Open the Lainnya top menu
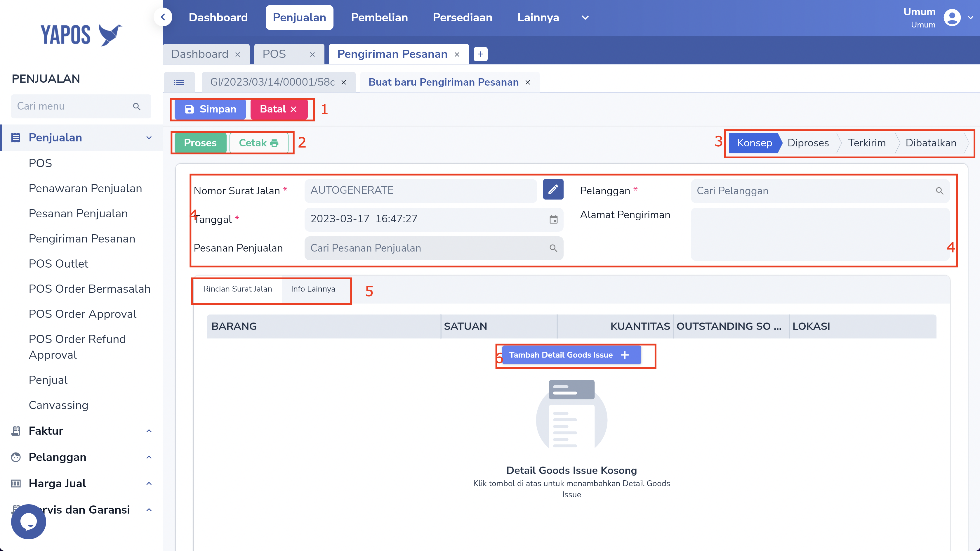980x551 pixels. tap(538, 18)
